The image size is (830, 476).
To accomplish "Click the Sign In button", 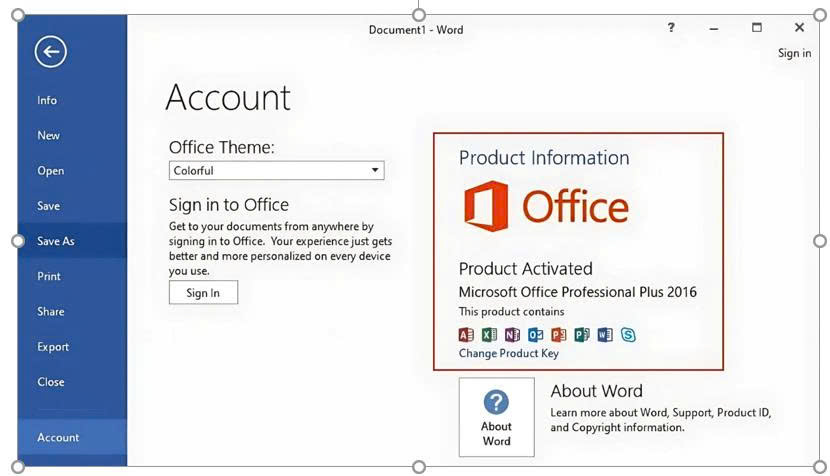I will (x=203, y=292).
